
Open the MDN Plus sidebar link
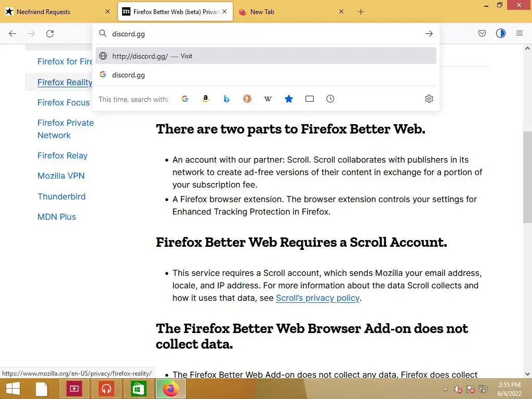coord(57,217)
